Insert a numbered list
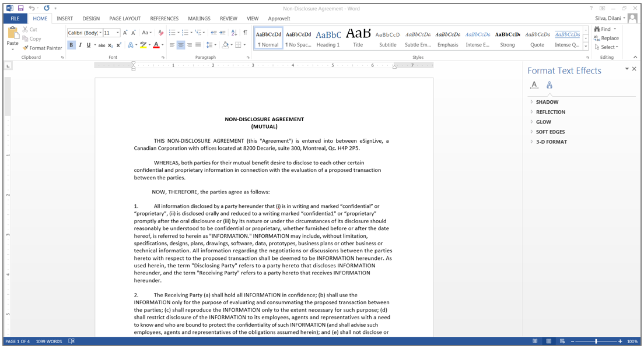The image size is (644, 349). coord(185,33)
